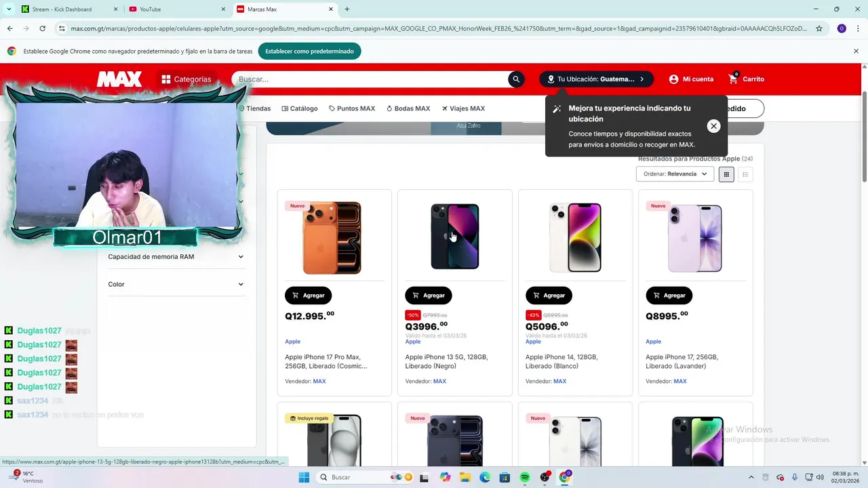Click the Buscar search field on MAX
Screen dimensions: 868x488
point(370,79)
